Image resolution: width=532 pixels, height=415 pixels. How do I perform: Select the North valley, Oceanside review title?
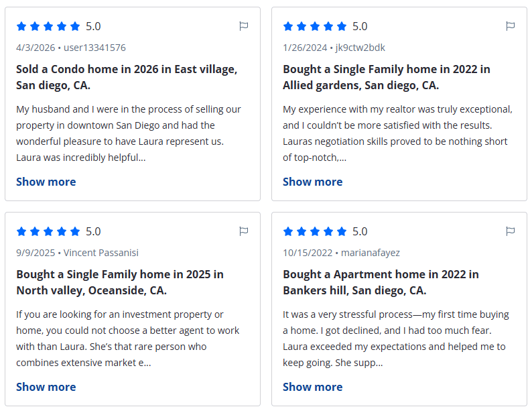pyautogui.click(x=120, y=282)
